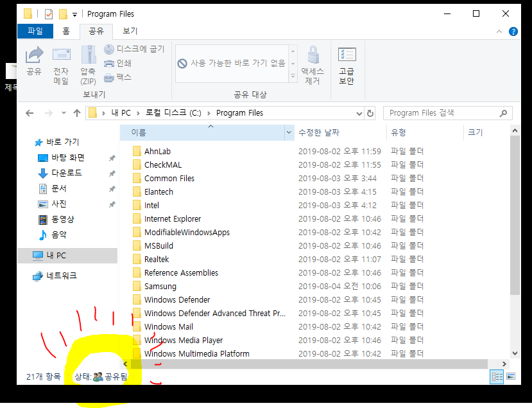Select This PC (내 PC) in sidebar
The image size is (532, 408).
click(x=67, y=256)
